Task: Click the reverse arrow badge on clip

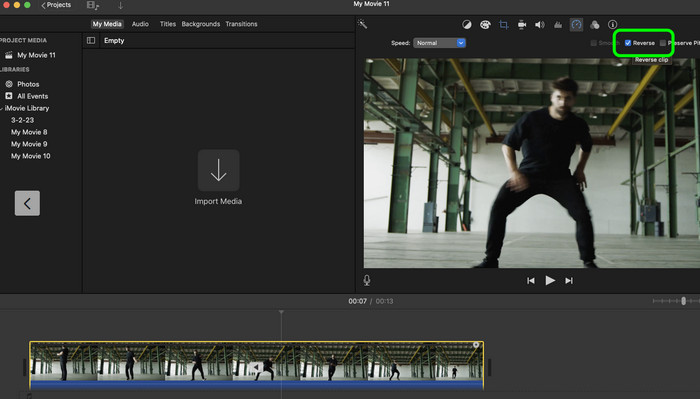Action: [x=255, y=367]
